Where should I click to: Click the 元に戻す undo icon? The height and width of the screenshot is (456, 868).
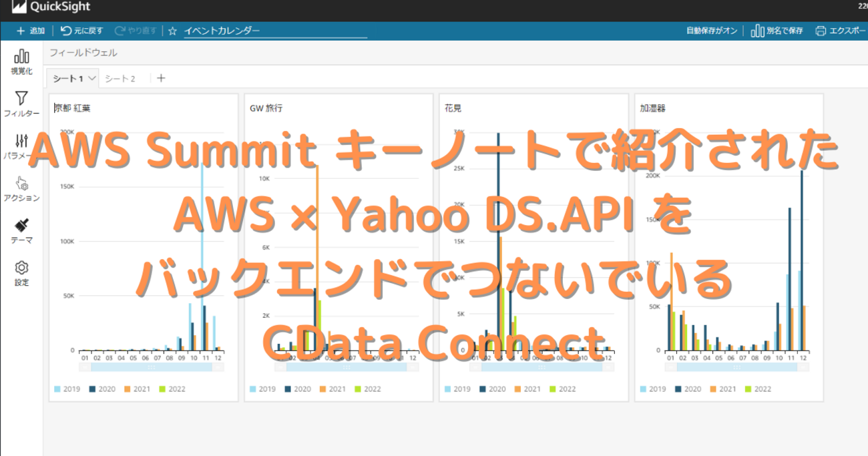66,31
